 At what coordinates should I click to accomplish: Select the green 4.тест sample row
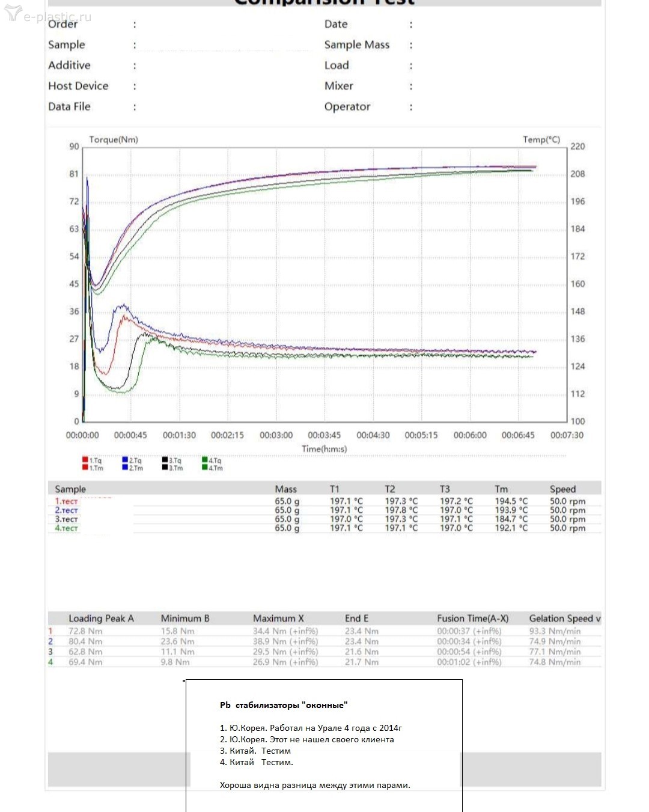(x=66, y=528)
